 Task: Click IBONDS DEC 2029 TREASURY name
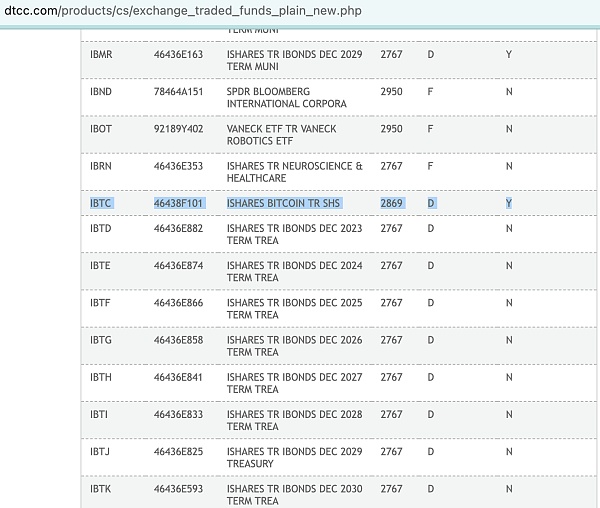click(294, 457)
